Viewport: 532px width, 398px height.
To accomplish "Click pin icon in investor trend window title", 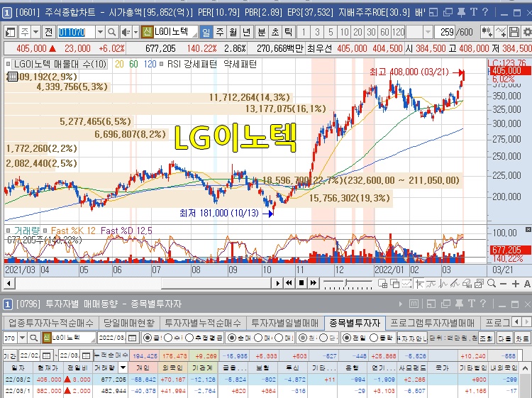I will tap(459, 304).
